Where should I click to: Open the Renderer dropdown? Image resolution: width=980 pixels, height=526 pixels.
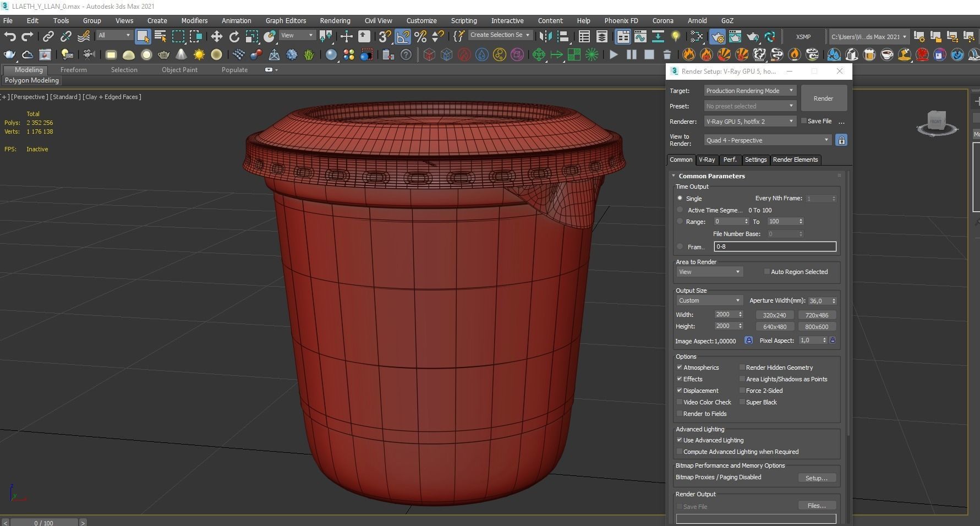750,122
